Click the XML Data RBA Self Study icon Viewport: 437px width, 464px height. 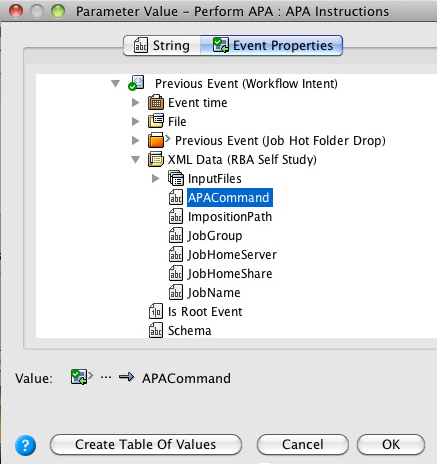[156, 159]
